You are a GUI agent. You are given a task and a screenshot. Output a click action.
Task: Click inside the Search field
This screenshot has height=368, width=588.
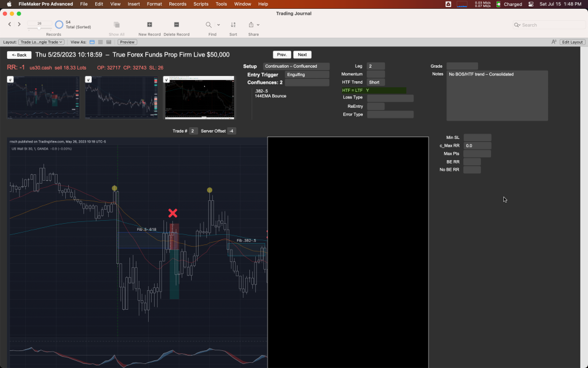pos(547,25)
